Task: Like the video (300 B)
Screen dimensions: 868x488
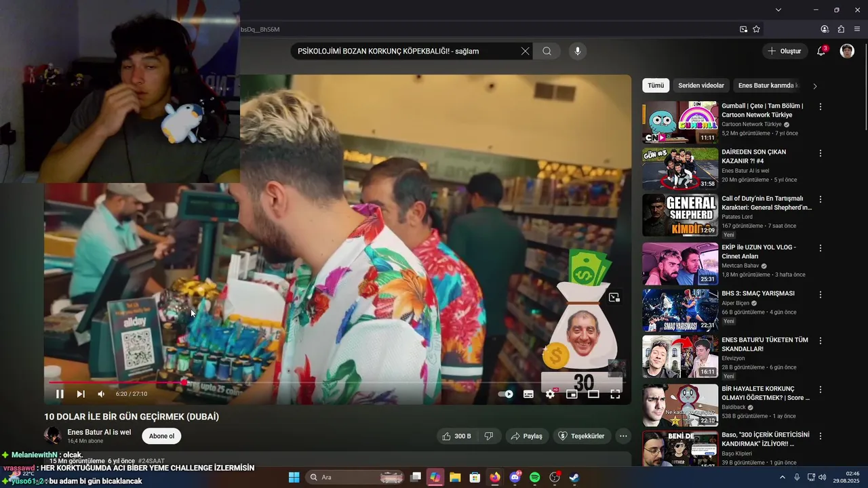Action: point(456,436)
